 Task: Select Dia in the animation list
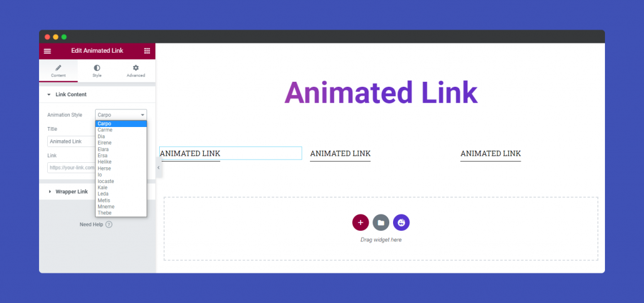(x=121, y=136)
